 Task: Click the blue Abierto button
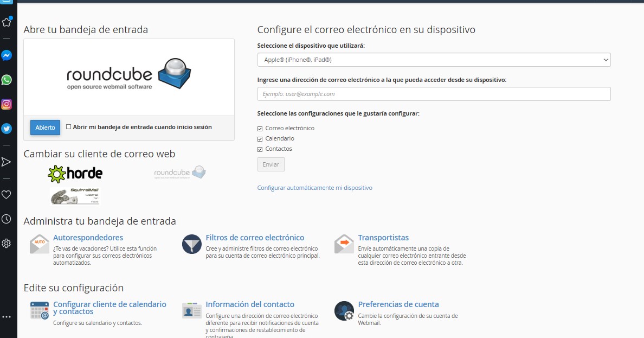point(45,127)
